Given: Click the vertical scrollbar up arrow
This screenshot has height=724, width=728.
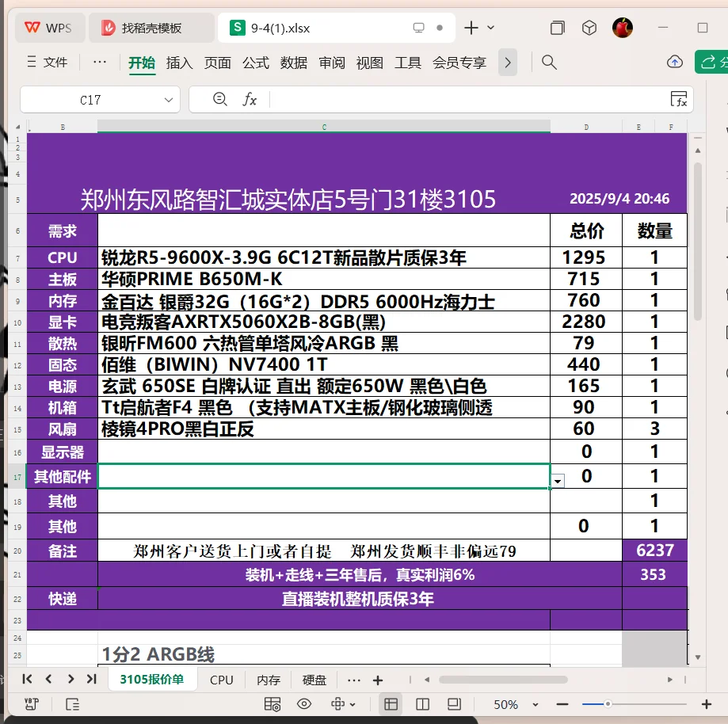Looking at the screenshot, I should pyautogui.click(x=697, y=151).
